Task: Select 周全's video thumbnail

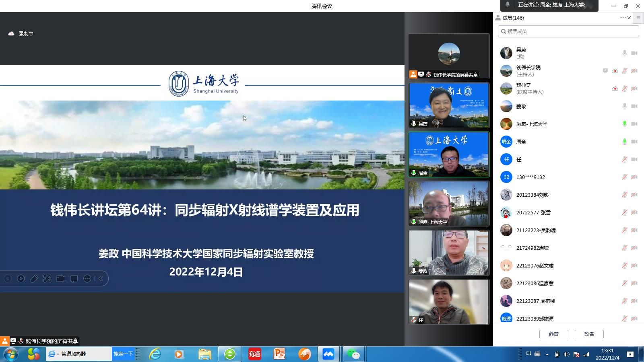Action: click(x=449, y=154)
